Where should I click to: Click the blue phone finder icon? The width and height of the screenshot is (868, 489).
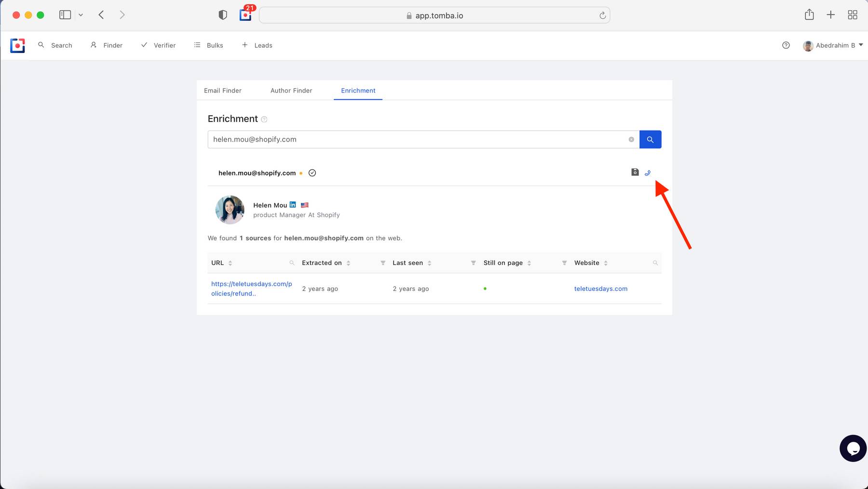(648, 172)
